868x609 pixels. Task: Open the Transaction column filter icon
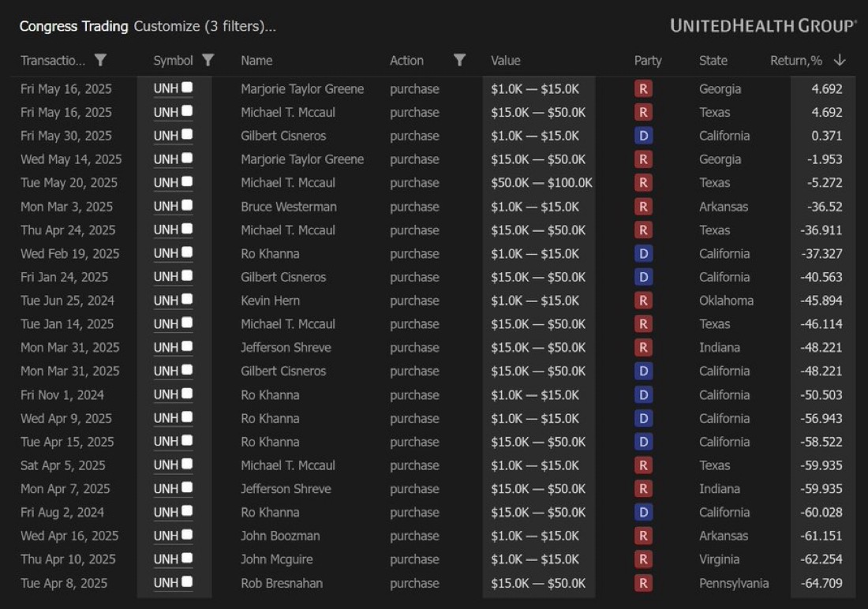100,61
